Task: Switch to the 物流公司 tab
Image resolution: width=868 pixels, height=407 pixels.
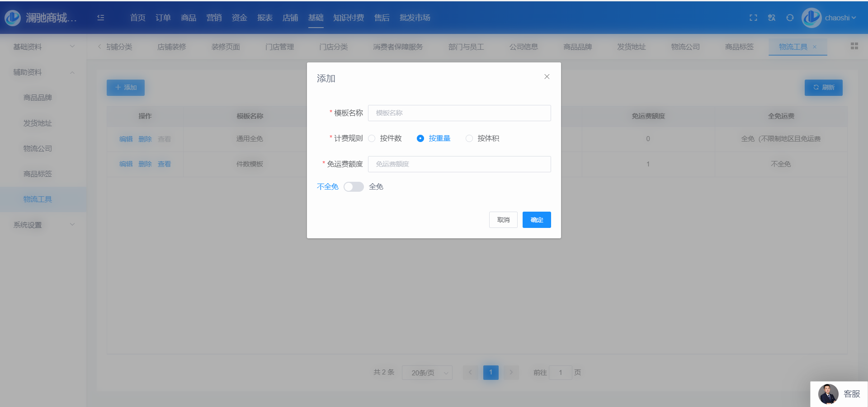Action: pyautogui.click(x=685, y=47)
